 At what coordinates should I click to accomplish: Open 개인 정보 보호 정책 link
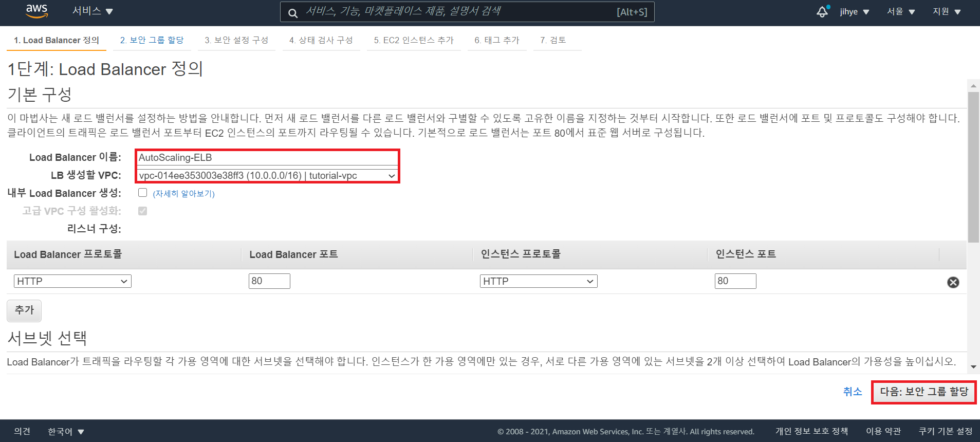click(811, 431)
